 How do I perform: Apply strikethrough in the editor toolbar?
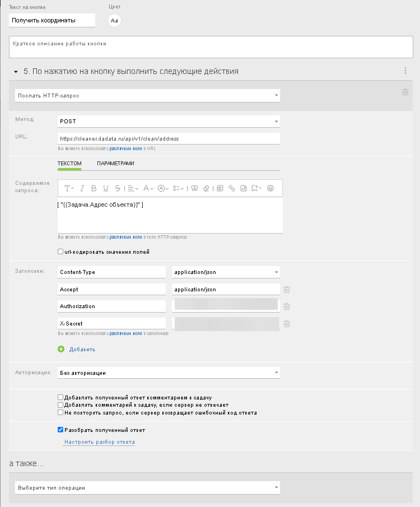click(117, 188)
